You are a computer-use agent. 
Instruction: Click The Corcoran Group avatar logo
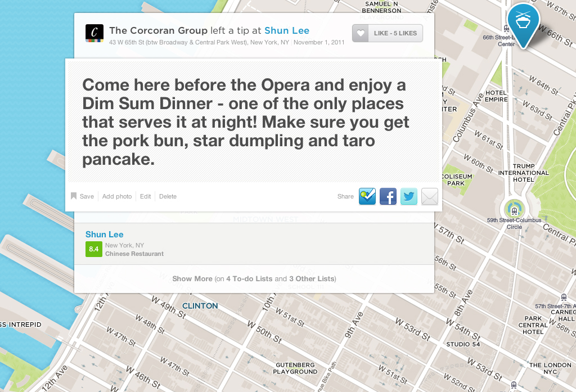tap(94, 33)
